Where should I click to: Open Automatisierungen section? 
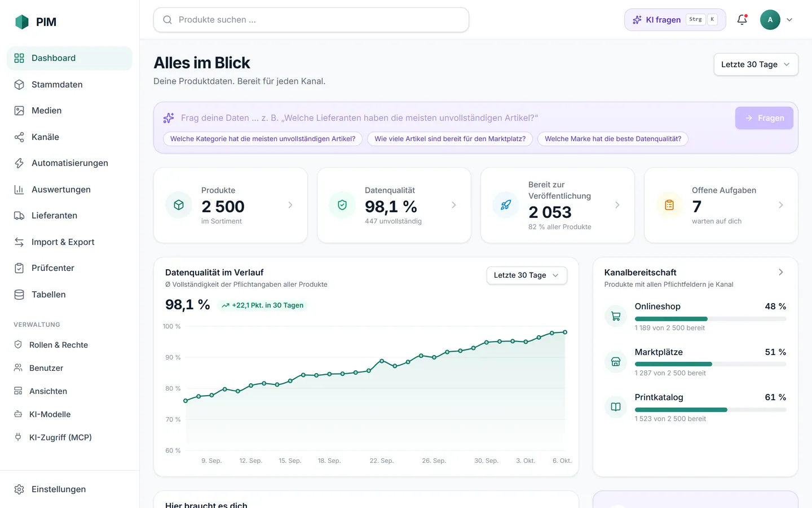point(69,163)
